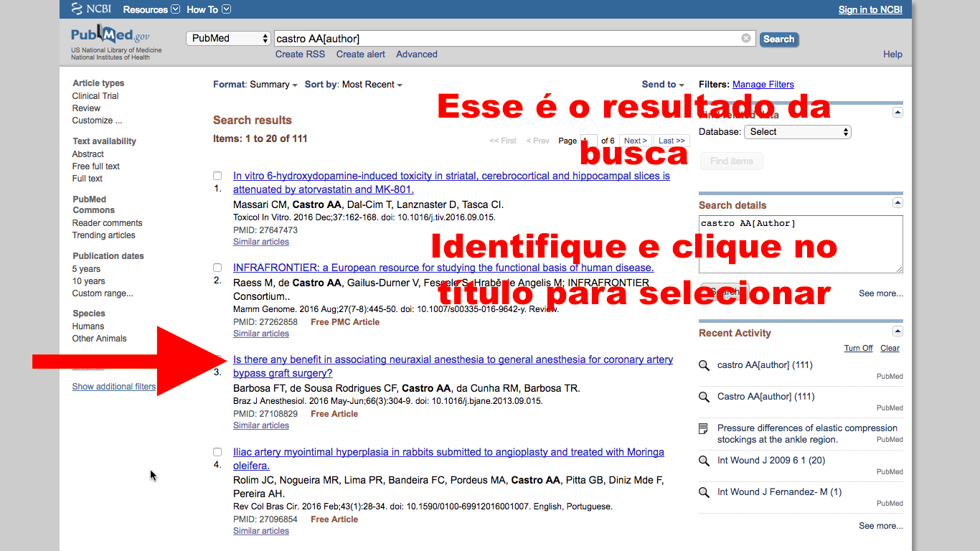The width and height of the screenshot is (980, 551).
Task: Click the blue Search button
Action: coord(778,39)
